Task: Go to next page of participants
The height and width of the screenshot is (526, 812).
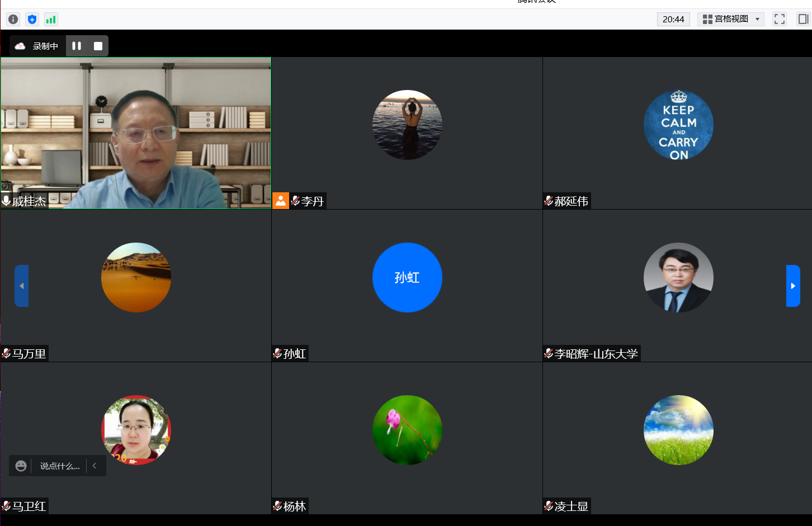Action: (792, 286)
